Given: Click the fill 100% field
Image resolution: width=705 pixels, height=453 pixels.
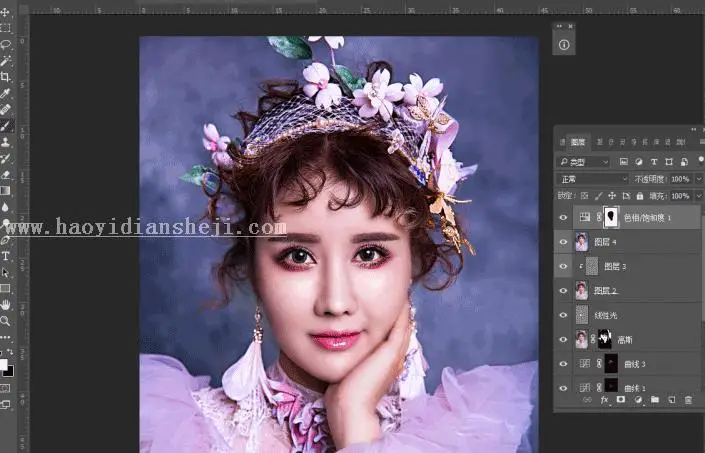Looking at the screenshot, I should coord(680,196).
